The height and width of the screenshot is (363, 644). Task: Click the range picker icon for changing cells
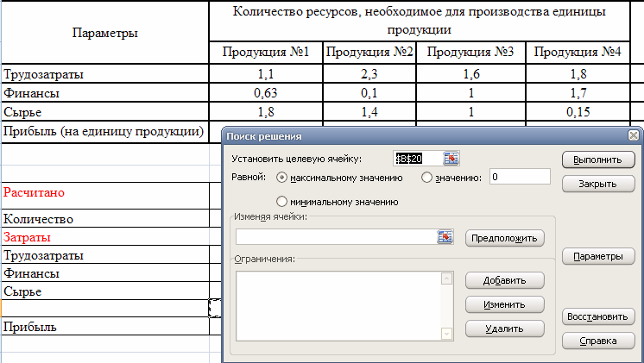pos(445,237)
